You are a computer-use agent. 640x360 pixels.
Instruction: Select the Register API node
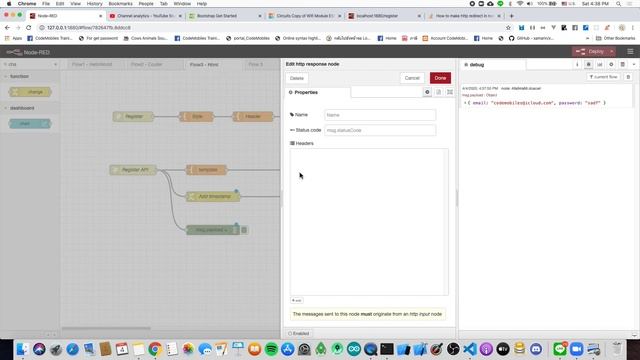pyautogui.click(x=133, y=170)
